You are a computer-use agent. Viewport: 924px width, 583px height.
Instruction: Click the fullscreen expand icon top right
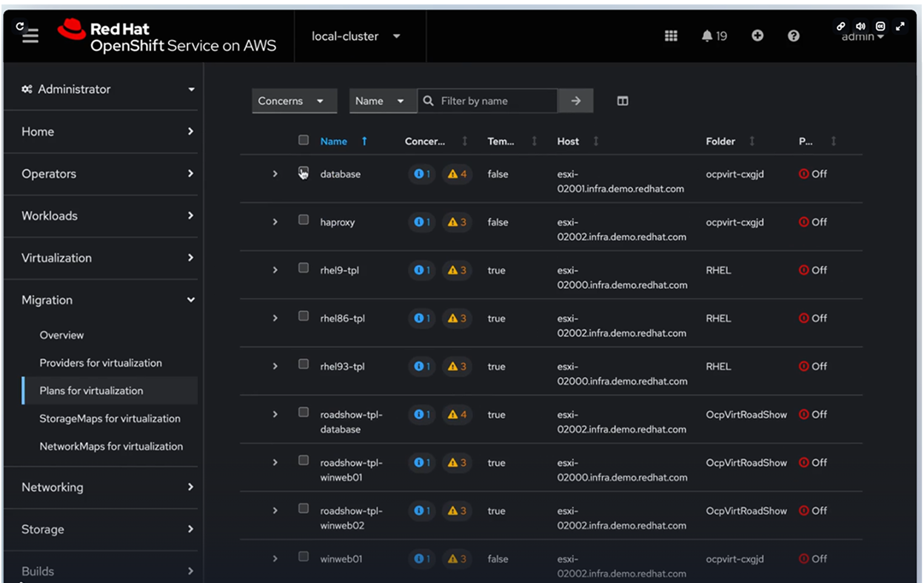tap(900, 26)
